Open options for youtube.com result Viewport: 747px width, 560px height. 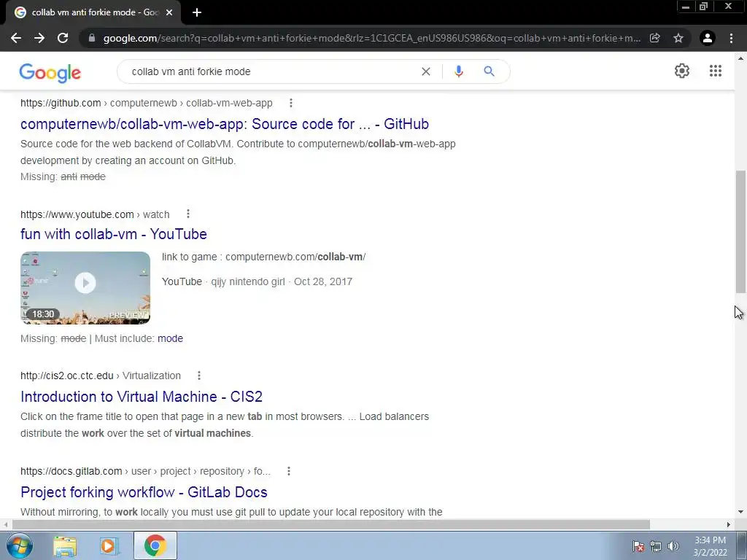pyautogui.click(x=188, y=214)
